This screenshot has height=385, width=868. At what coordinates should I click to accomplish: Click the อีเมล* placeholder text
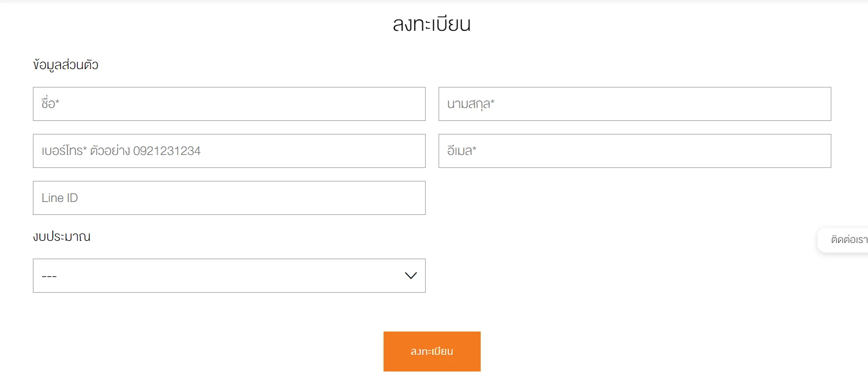point(461,151)
